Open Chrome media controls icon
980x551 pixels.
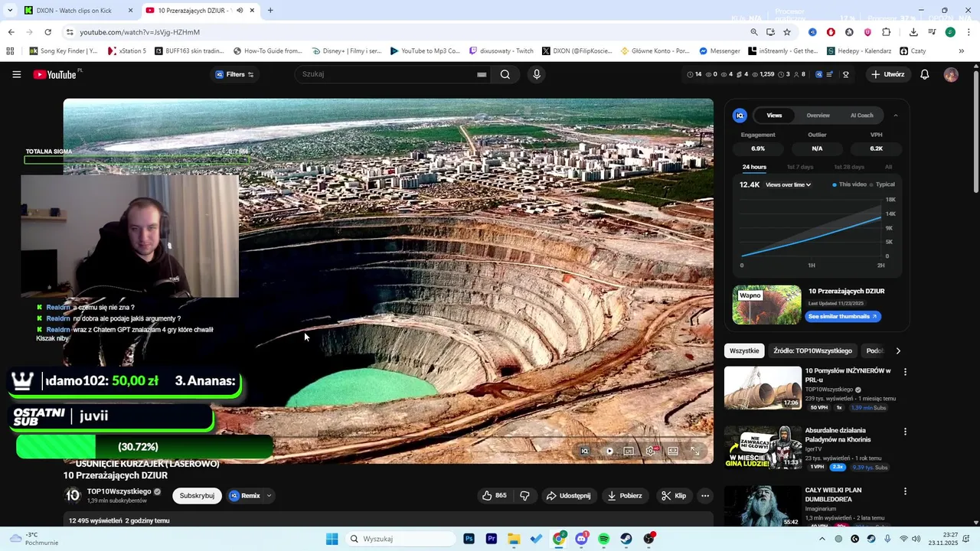[932, 32]
